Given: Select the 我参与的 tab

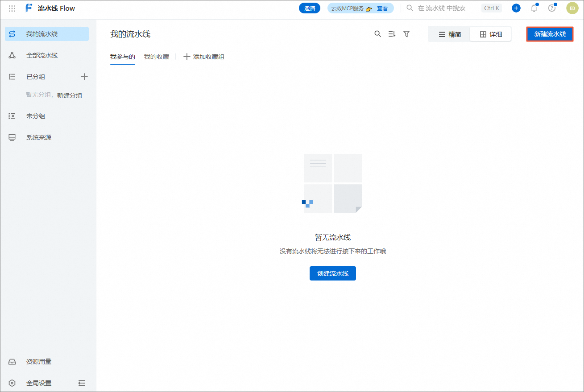Looking at the screenshot, I should point(123,57).
